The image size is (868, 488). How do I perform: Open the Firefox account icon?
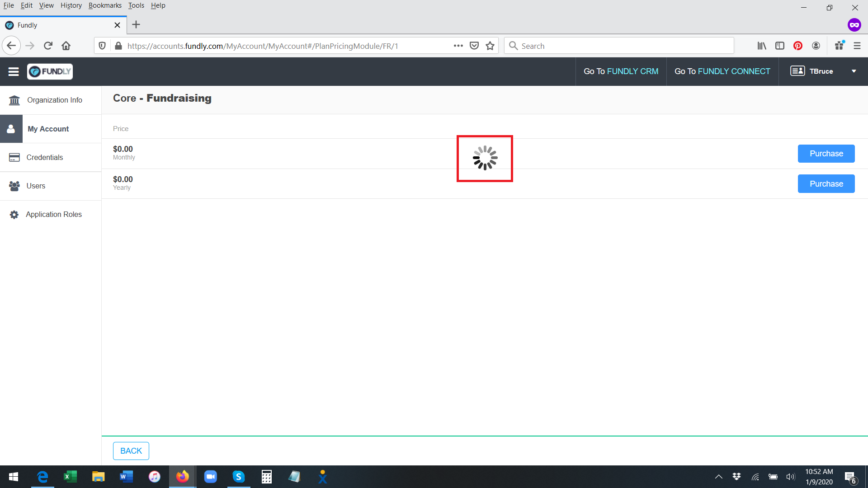pyautogui.click(x=816, y=46)
